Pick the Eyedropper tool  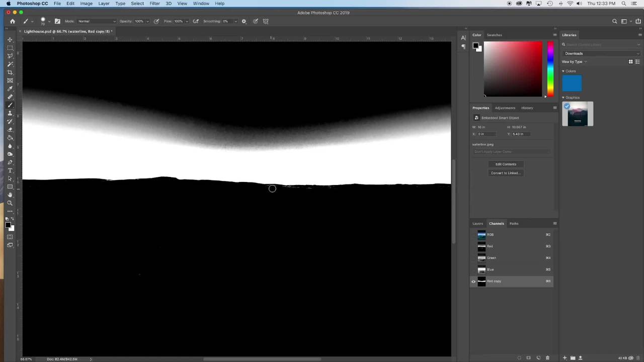pyautogui.click(x=10, y=89)
